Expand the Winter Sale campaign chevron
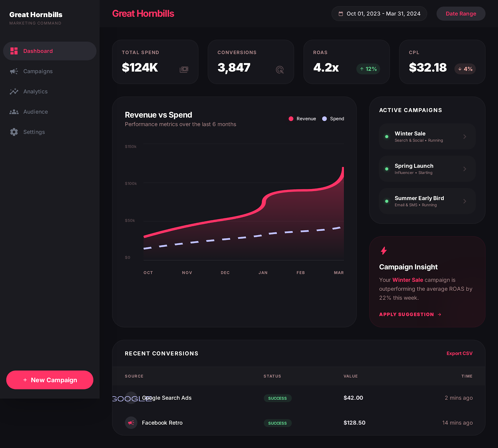Image resolution: width=498 pixels, height=448 pixels. [465, 137]
